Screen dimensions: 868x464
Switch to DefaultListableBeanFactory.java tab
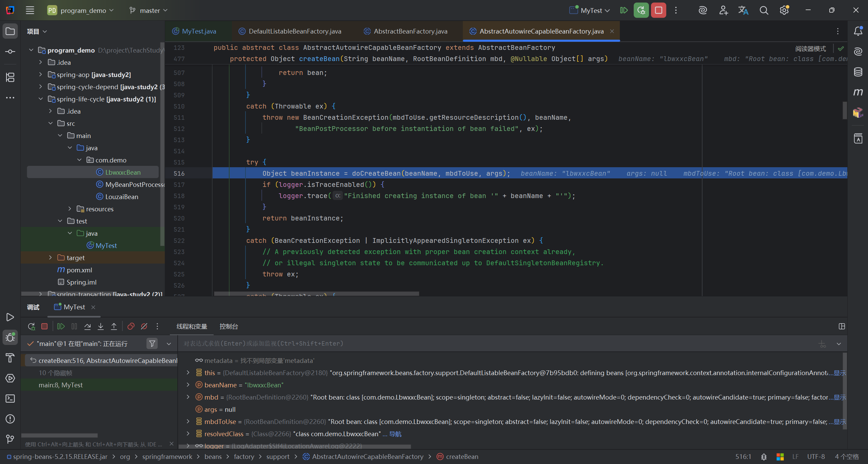(294, 31)
